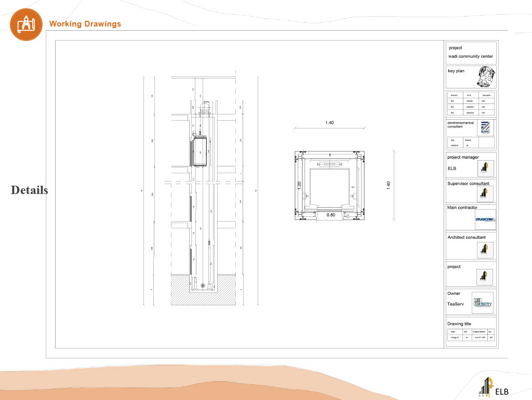
Task: Select the elevator plan view drawing
Action: (x=329, y=185)
